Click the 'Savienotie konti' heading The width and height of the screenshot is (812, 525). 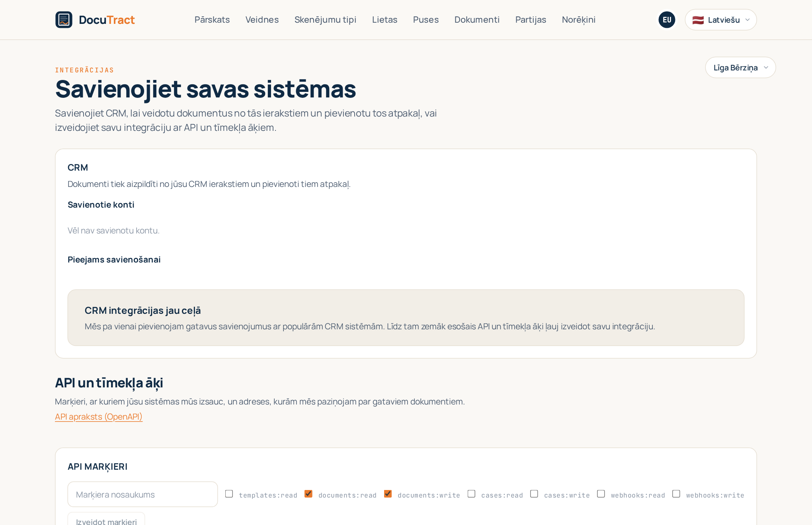point(101,205)
